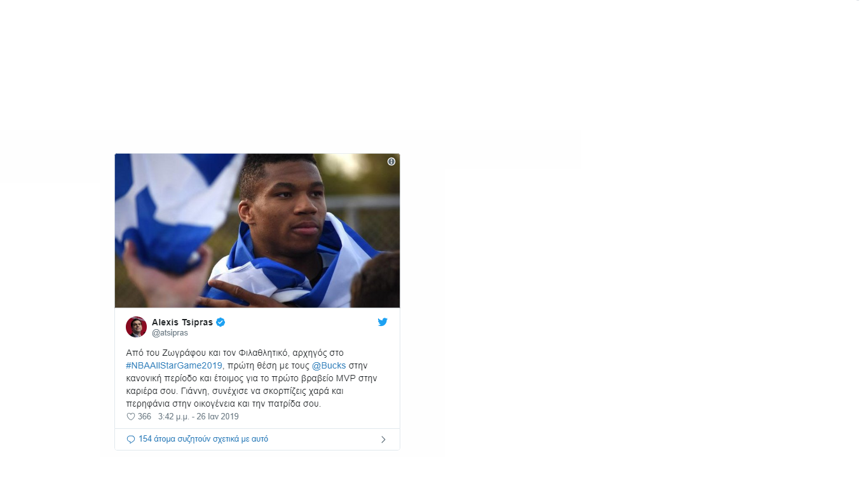Open Alexis Tsipras round profile avatar
Viewport: 868px width, 488px height.
137,327
